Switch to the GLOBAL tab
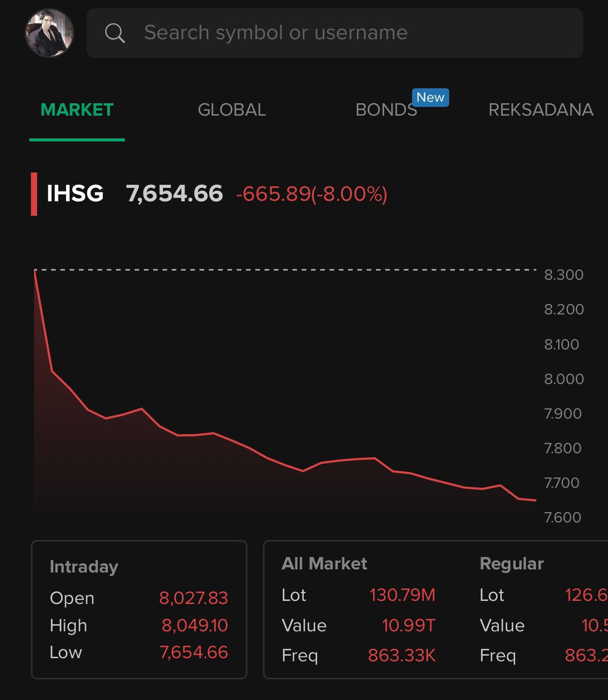 232,110
